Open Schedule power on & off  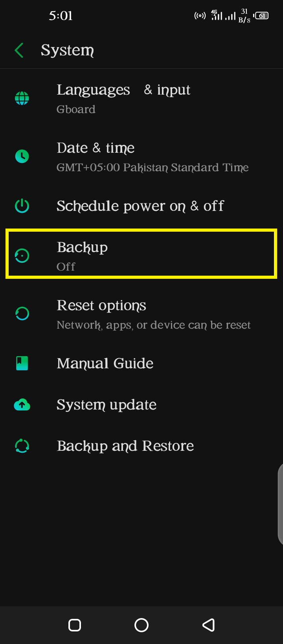pos(141,206)
